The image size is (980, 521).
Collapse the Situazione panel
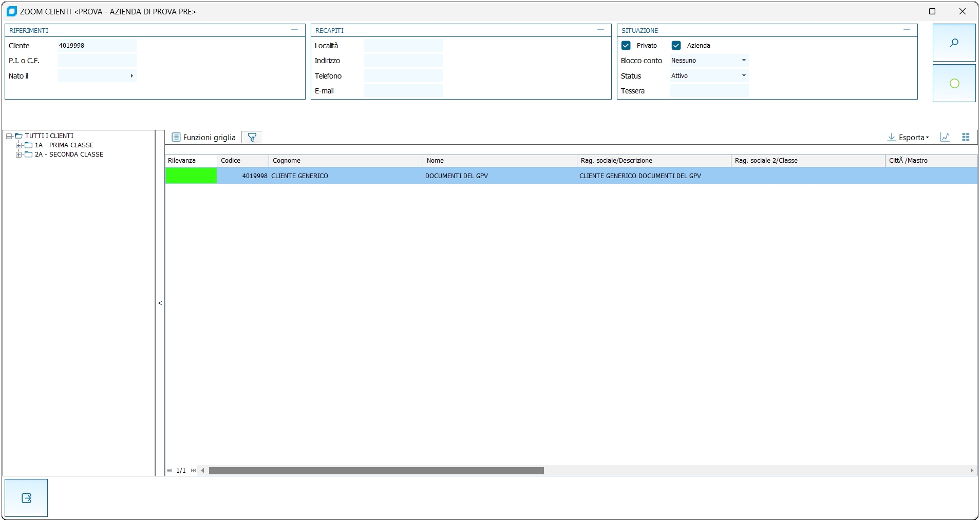point(907,30)
